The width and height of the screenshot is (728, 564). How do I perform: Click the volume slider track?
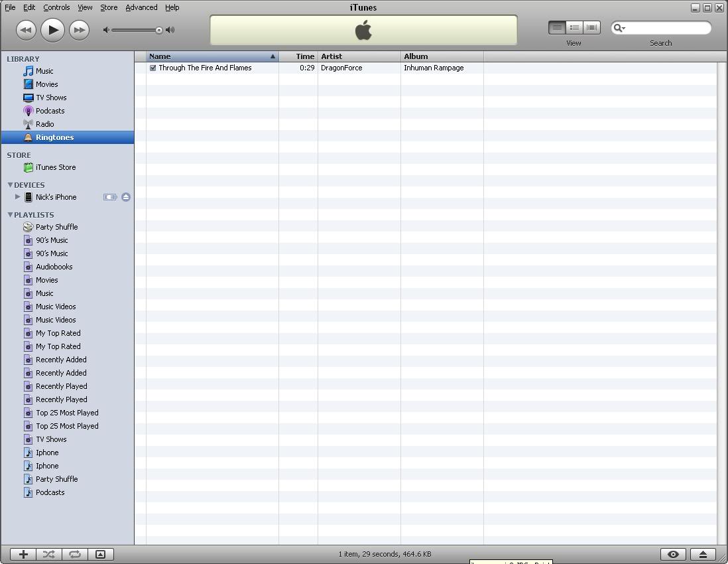point(135,31)
